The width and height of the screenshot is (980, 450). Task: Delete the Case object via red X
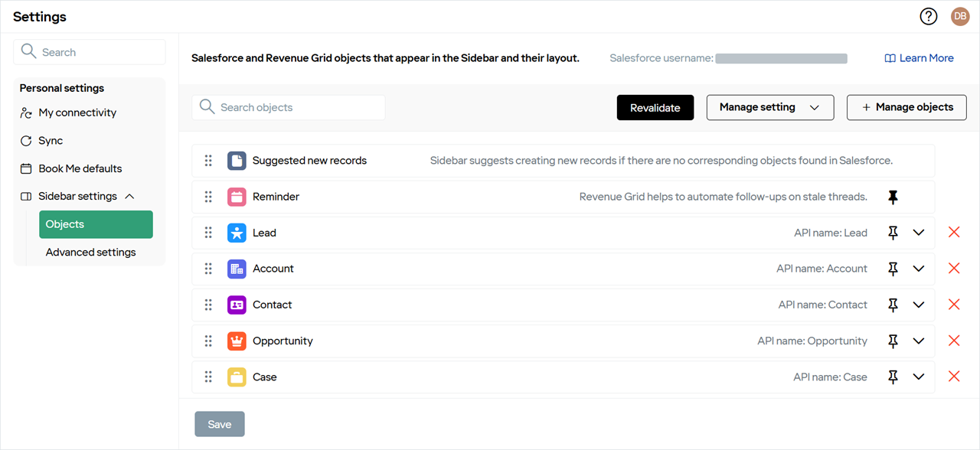point(954,377)
